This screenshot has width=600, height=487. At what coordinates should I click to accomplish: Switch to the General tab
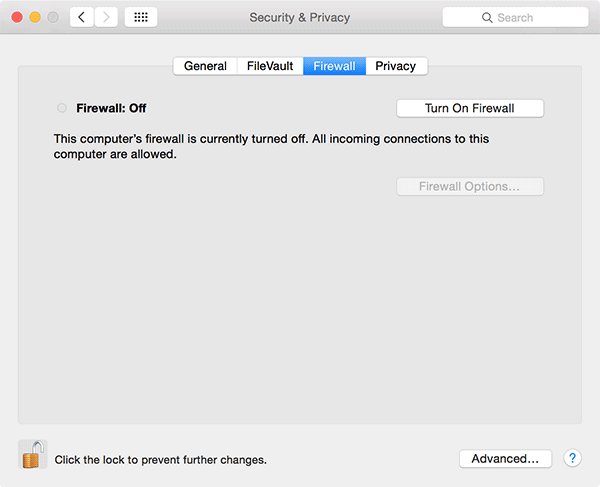tap(205, 66)
